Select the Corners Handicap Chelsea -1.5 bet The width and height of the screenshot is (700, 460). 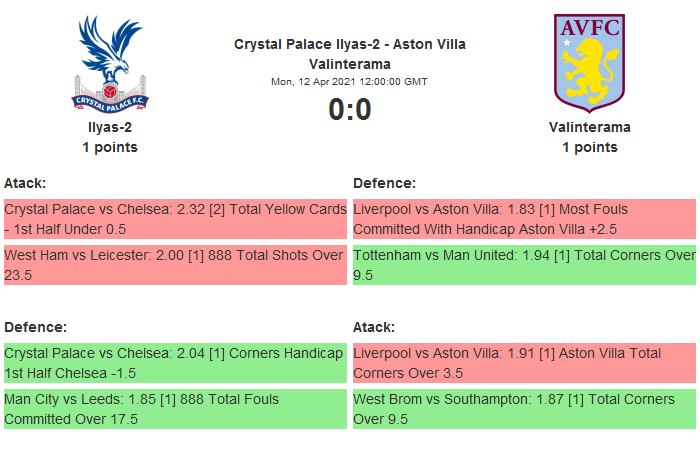tap(174, 362)
